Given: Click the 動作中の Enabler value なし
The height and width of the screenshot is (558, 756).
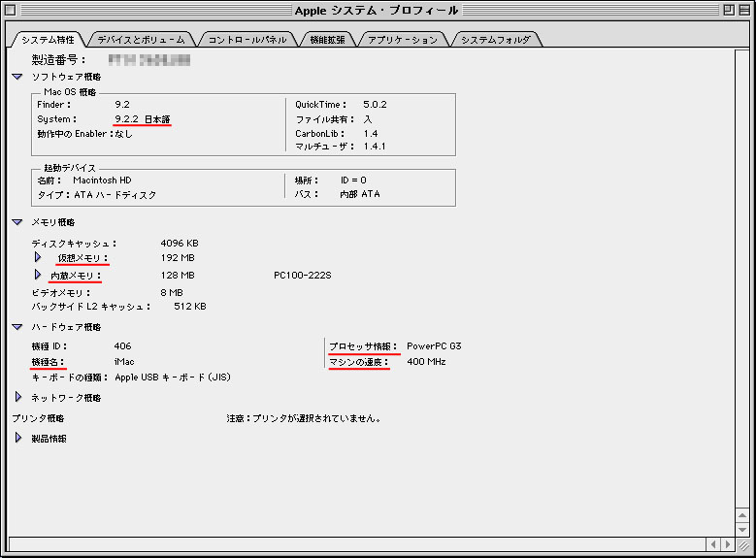Looking at the screenshot, I should (x=123, y=134).
